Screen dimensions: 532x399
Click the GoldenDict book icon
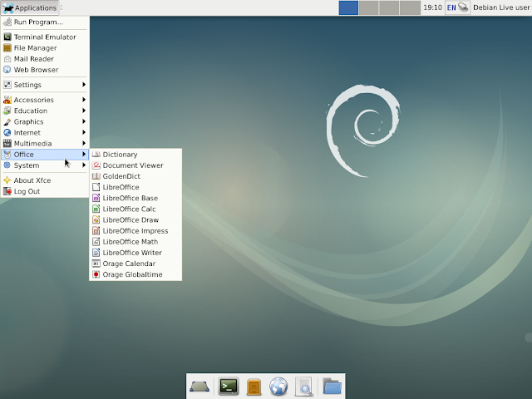[96, 176]
